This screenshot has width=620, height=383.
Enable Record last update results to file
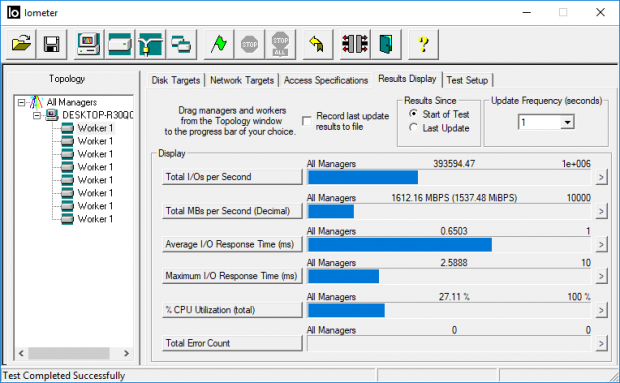pos(306,121)
